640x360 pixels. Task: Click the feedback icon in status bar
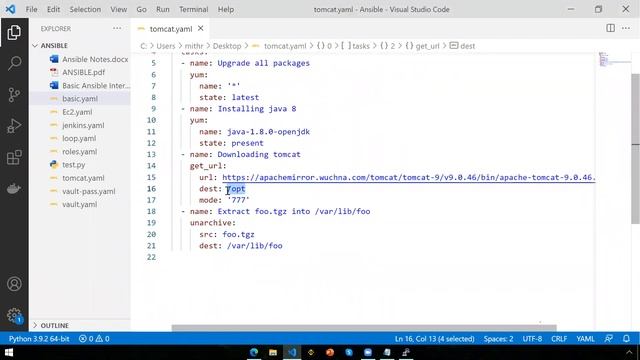(609, 339)
